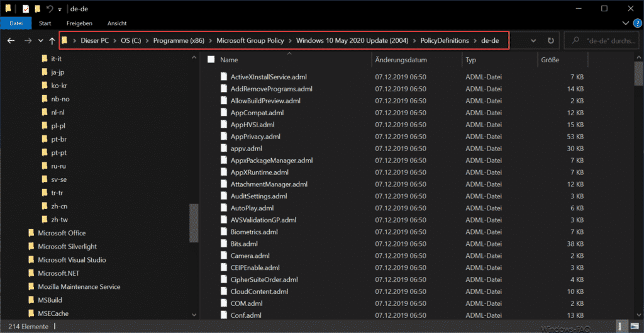Switch to the Freigeben ribbon tab
The image size is (644, 333).
pos(79,23)
